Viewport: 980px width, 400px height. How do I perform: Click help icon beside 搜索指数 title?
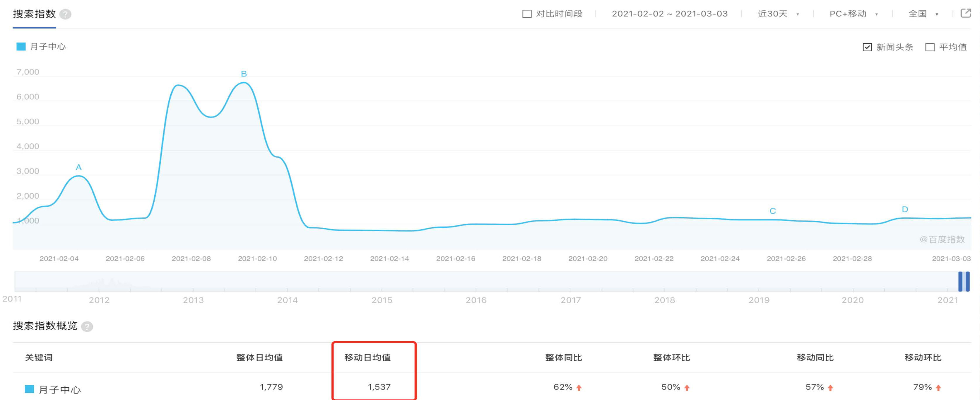65,14
